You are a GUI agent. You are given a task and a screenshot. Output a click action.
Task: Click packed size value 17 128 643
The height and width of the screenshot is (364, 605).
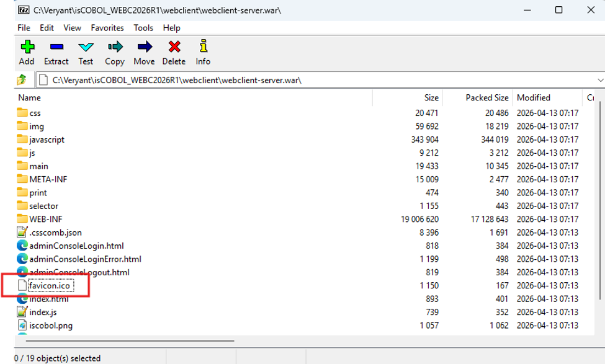click(x=489, y=219)
